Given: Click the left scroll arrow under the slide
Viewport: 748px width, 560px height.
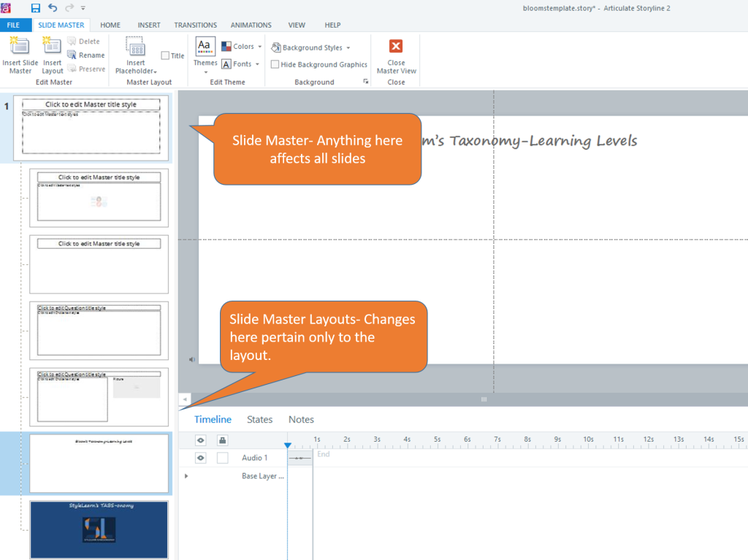Looking at the screenshot, I should [x=185, y=399].
